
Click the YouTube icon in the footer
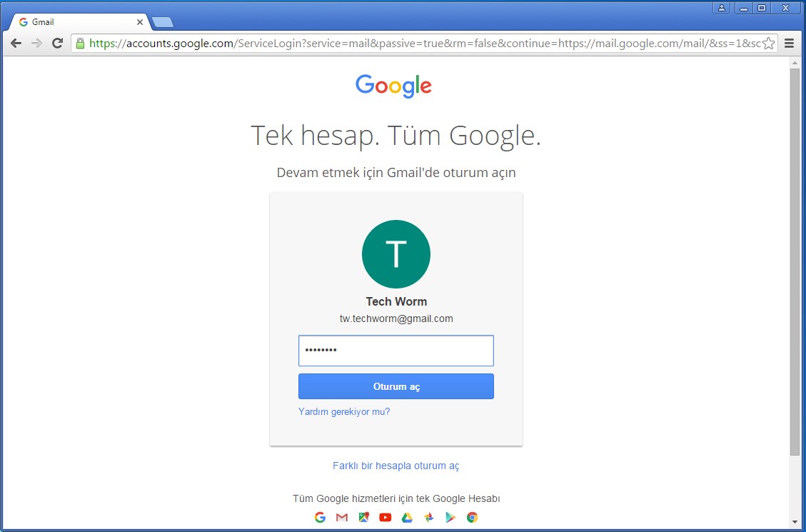[x=386, y=518]
